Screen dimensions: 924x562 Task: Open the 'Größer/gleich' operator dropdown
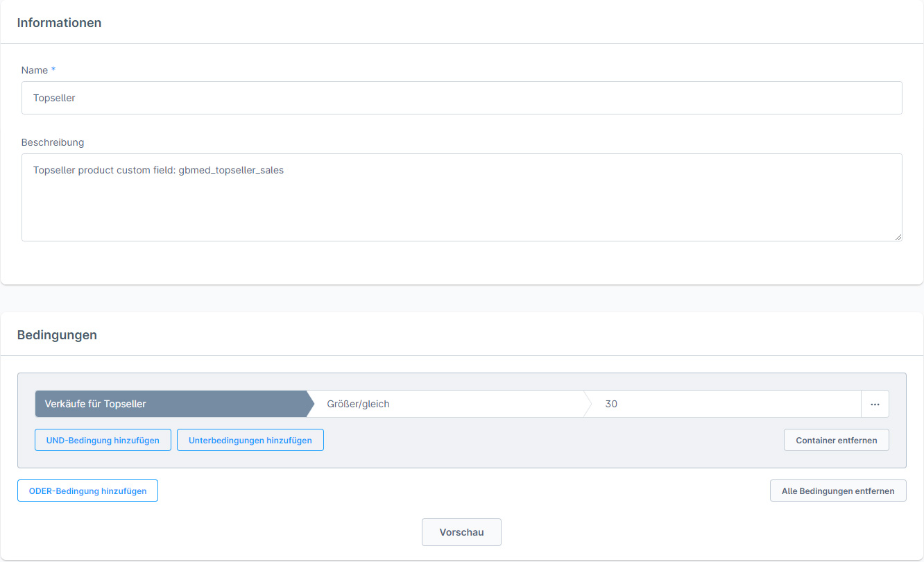448,404
